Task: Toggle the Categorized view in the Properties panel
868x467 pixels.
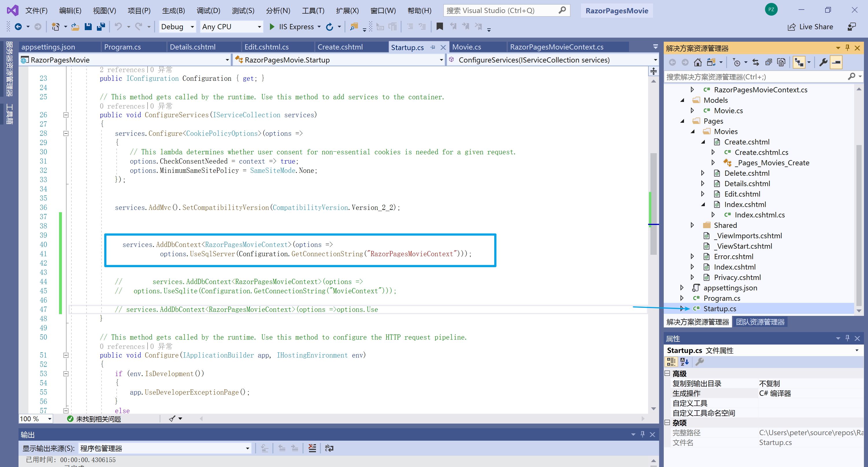Action: (671, 362)
